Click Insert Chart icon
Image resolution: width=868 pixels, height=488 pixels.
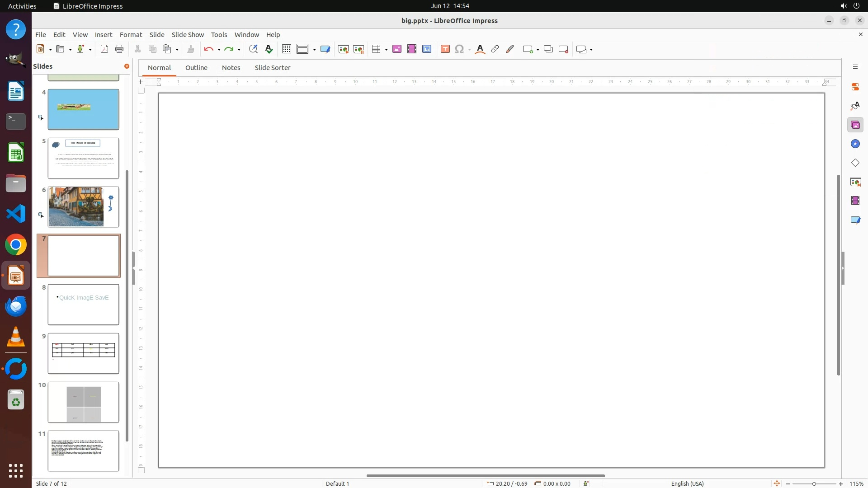(427, 49)
